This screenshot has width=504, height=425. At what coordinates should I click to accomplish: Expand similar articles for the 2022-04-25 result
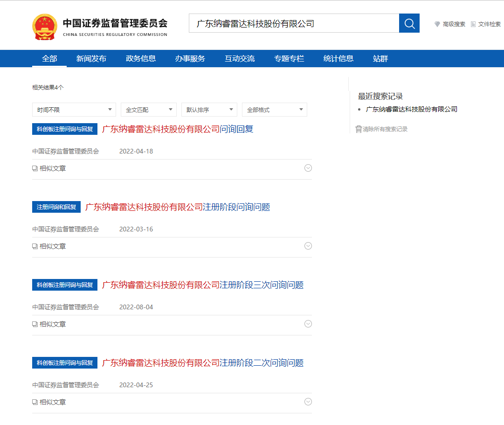308,402
